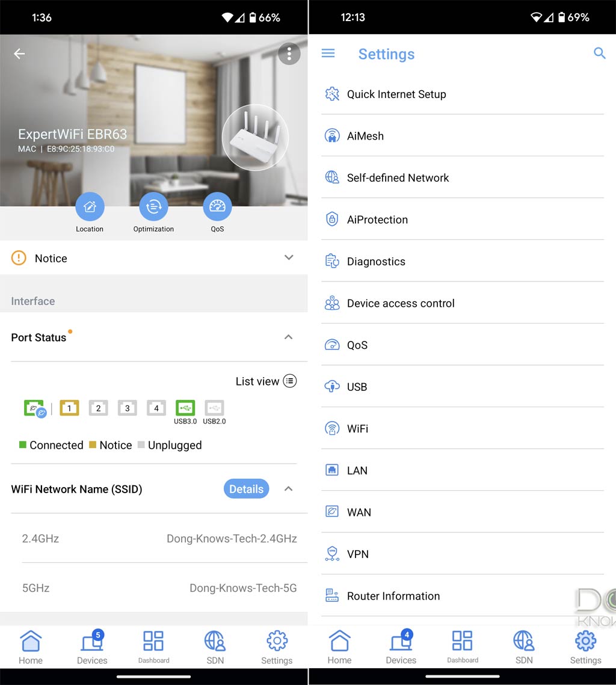Open the three-dot more options menu
Screen dimensions: 616x685
[x=289, y=54]
